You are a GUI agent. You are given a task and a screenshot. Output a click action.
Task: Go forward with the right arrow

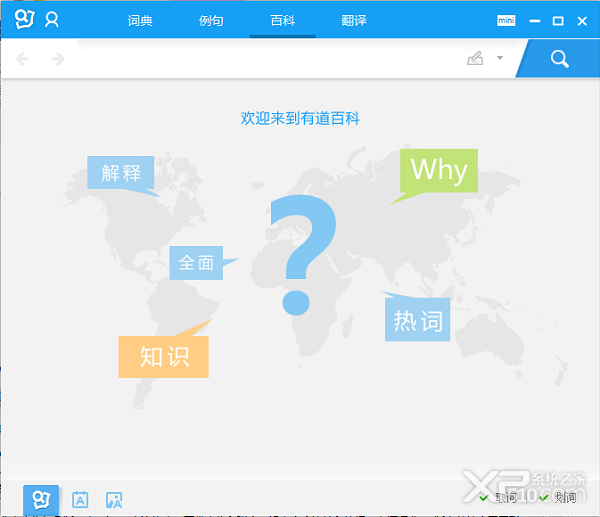58,59
